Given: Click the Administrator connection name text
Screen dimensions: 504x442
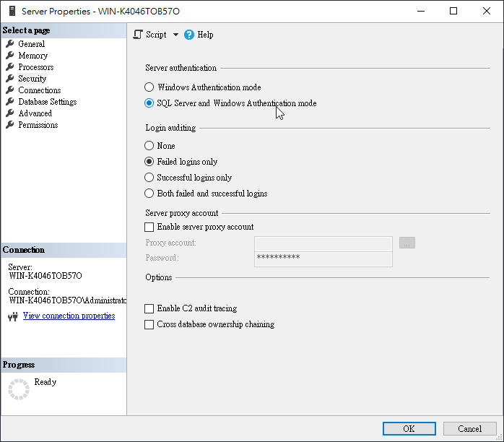Looking at the screenshot, I should [67, 300].
